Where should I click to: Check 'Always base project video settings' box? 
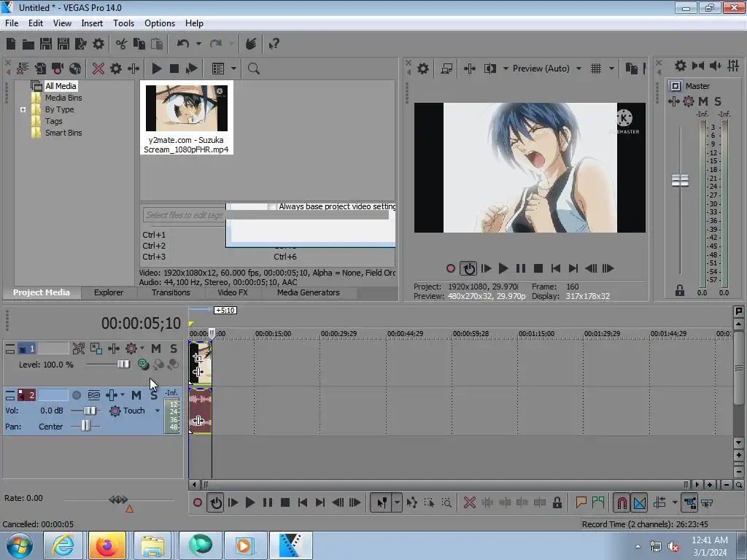click(271, 206)
